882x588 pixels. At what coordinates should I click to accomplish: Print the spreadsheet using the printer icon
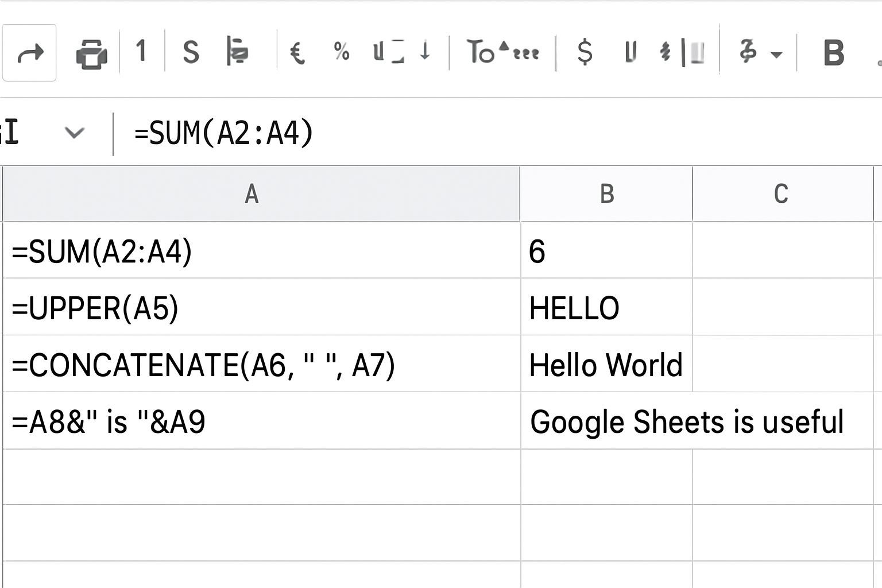[91, 53]
